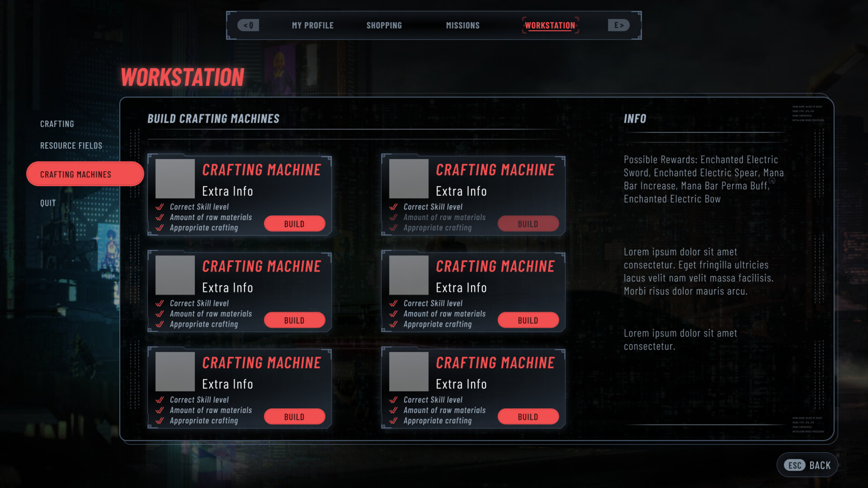Select the Workstation tab
Image resolution: width=868 pixels, height=488 pixels.
click(550, 25)
